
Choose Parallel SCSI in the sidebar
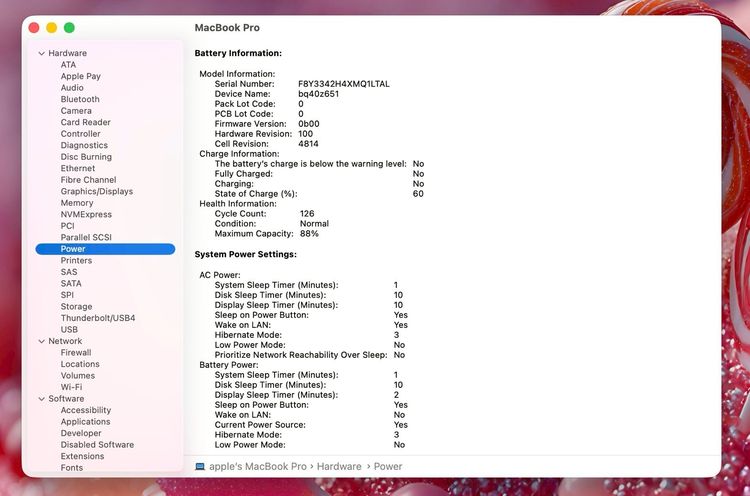click(86, 237)
